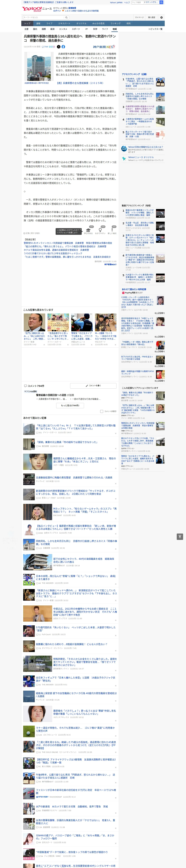186x868 pixels.
Task: Click the keyword search magnifier icon
Action: pos(66,18)
